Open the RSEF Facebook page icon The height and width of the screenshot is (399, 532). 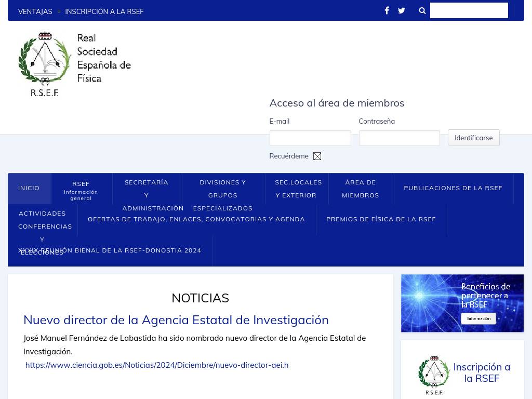387,11
